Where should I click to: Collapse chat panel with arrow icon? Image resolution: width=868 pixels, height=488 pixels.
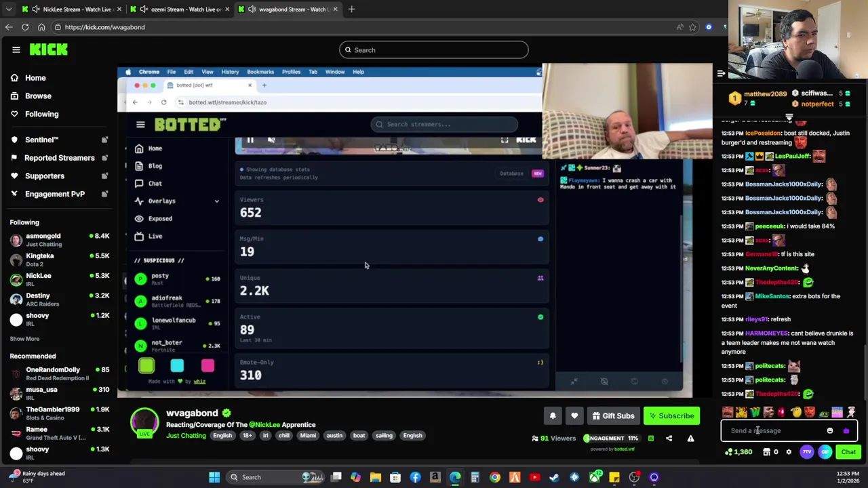point(721,73)
